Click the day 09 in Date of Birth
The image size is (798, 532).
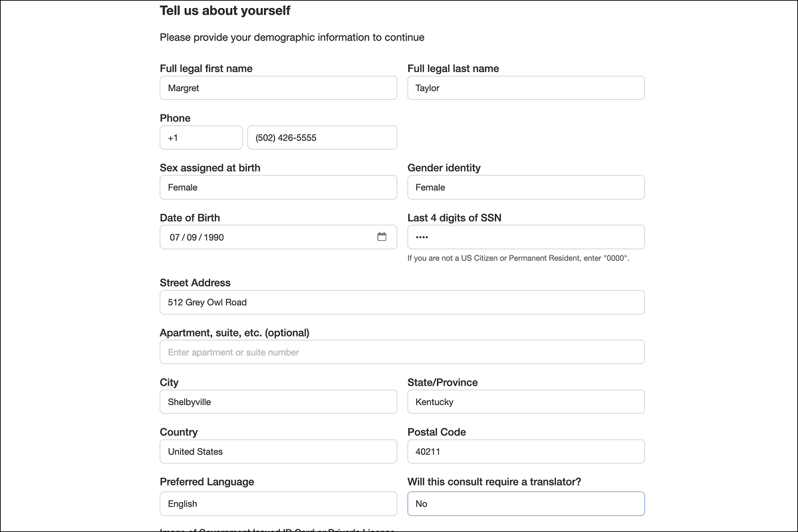click(x=192, y=237)
